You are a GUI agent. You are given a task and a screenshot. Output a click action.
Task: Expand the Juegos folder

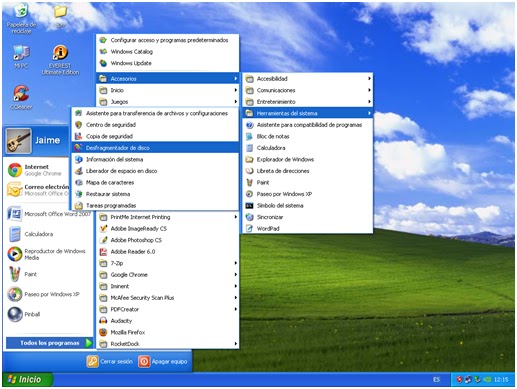(167, 102)
